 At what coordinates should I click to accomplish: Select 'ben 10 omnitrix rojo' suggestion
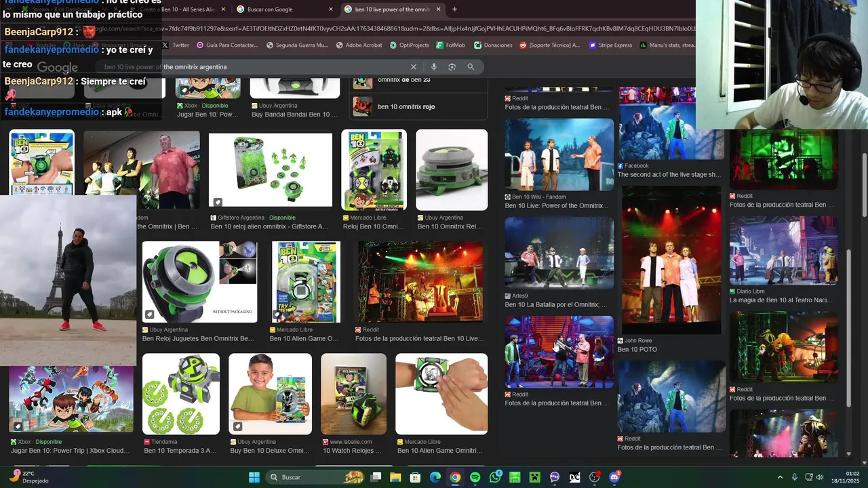click(418, 106)
